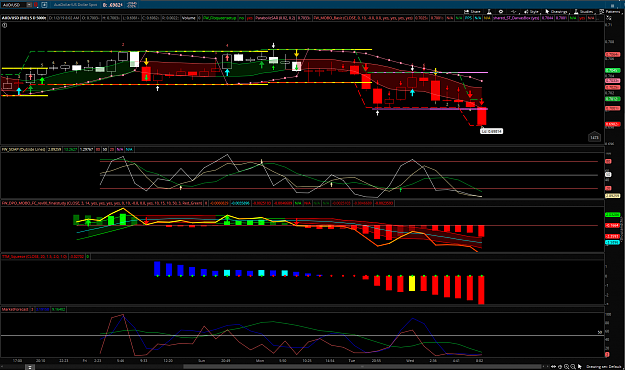This screenshot has height=370, width=625.
Task: Click the Drawing set: Default selector
Action: click(603, 366)
